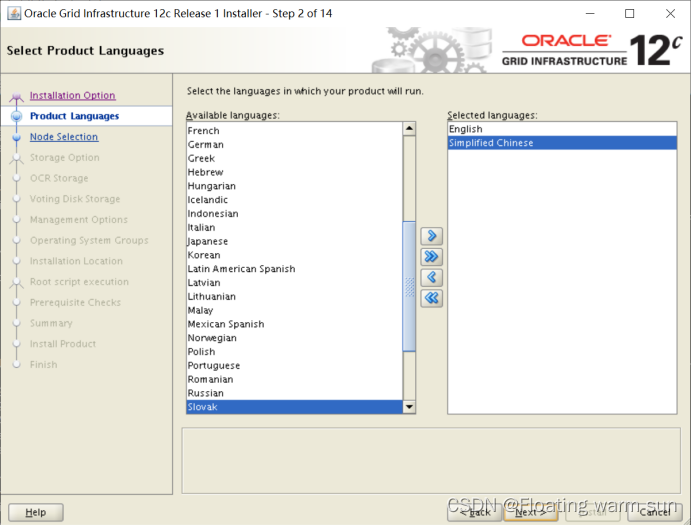Select Hungarian in Available languages

coord(294,186)
